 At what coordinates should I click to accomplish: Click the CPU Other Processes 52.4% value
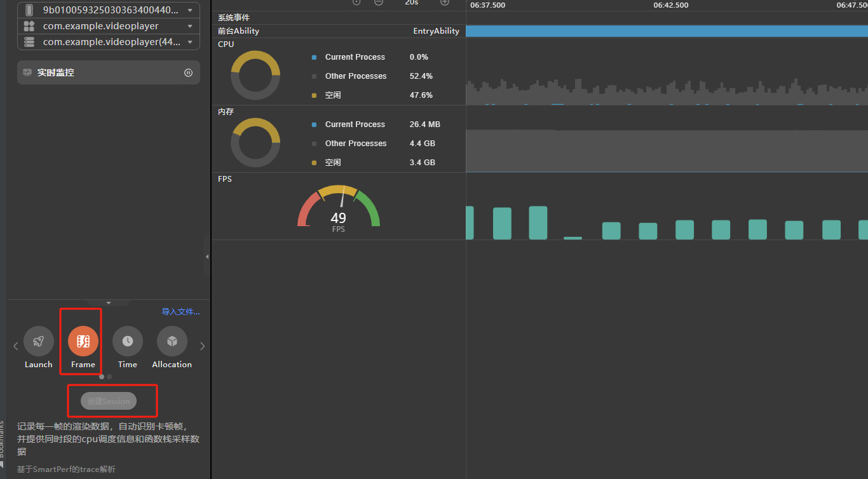(x=421, y=76)
